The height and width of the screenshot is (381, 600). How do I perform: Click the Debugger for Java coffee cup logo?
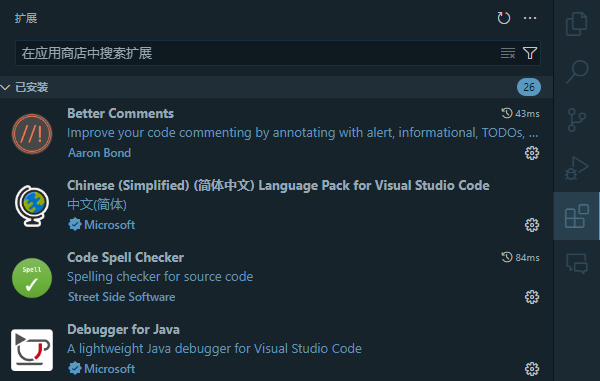[x=32, y=350]
